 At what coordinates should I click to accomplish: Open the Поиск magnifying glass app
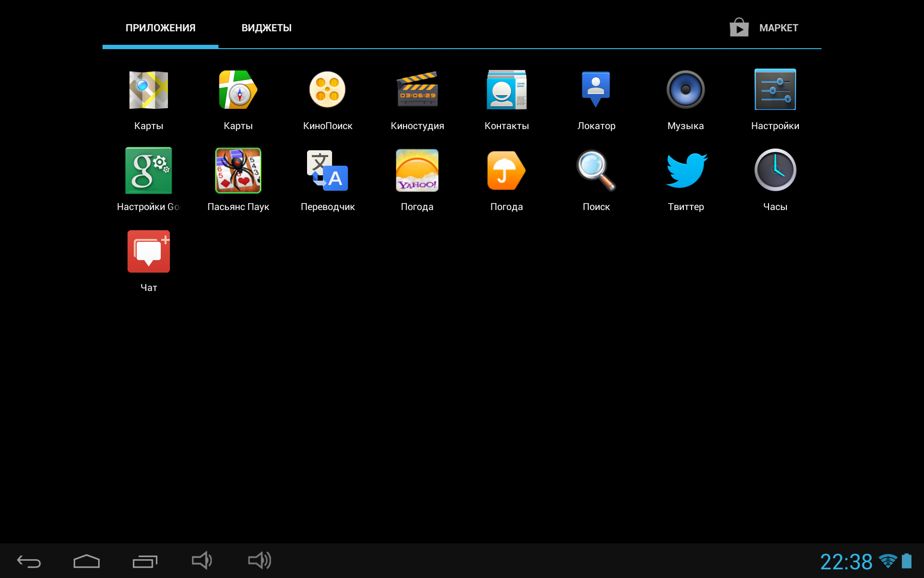(x=596, y=171)
